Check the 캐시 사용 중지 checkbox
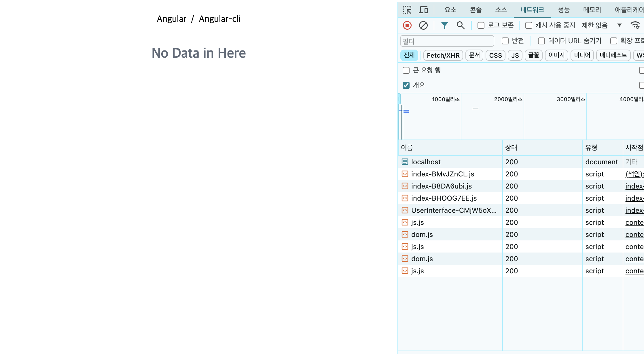 coord(529,26)
